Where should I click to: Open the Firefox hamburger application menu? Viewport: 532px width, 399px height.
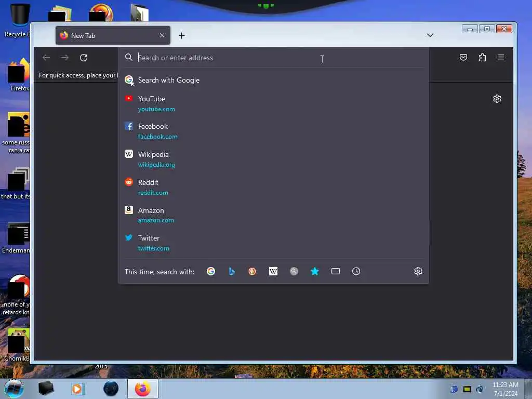click(501, 57)
